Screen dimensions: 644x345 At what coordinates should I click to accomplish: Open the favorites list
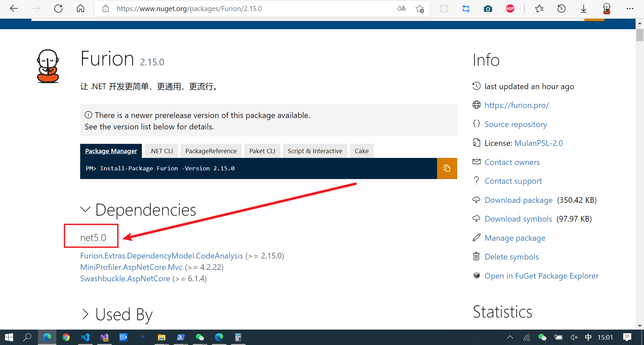(539, 9)
